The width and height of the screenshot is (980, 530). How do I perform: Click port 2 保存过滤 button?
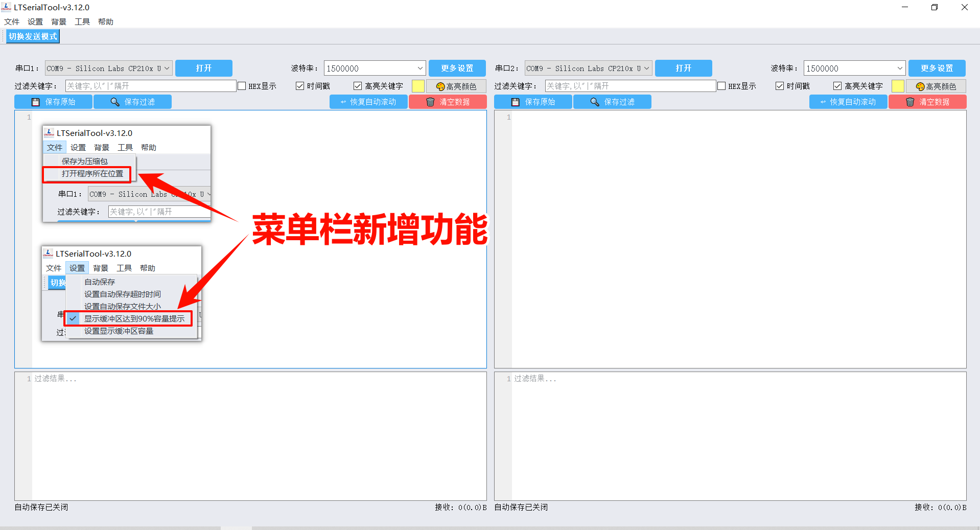(x=612, y=102)
